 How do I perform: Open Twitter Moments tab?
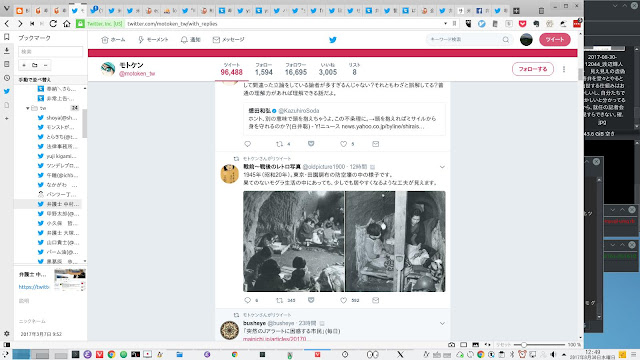[153, 40]
